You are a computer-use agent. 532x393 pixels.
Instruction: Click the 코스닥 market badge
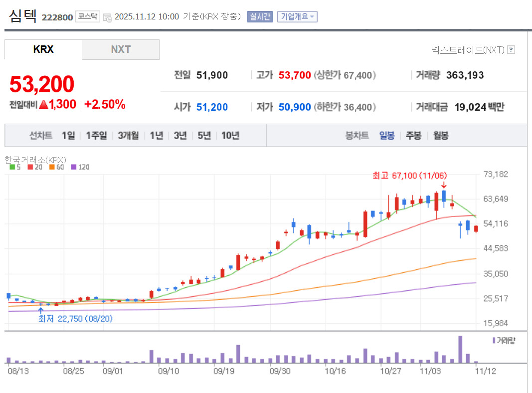coord(88,17)
